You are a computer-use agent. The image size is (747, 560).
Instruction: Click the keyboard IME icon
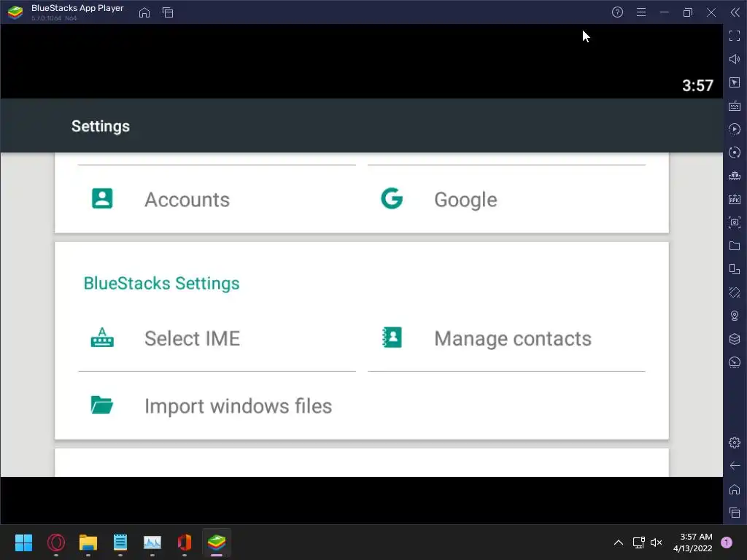click(102, 338)
